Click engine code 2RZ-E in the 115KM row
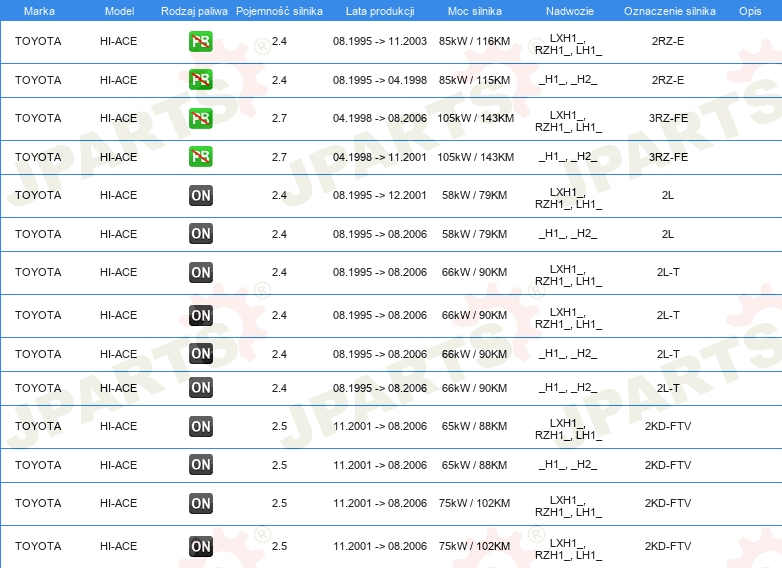This screenshot has height=568, width=782. click(x=668, y=80)
